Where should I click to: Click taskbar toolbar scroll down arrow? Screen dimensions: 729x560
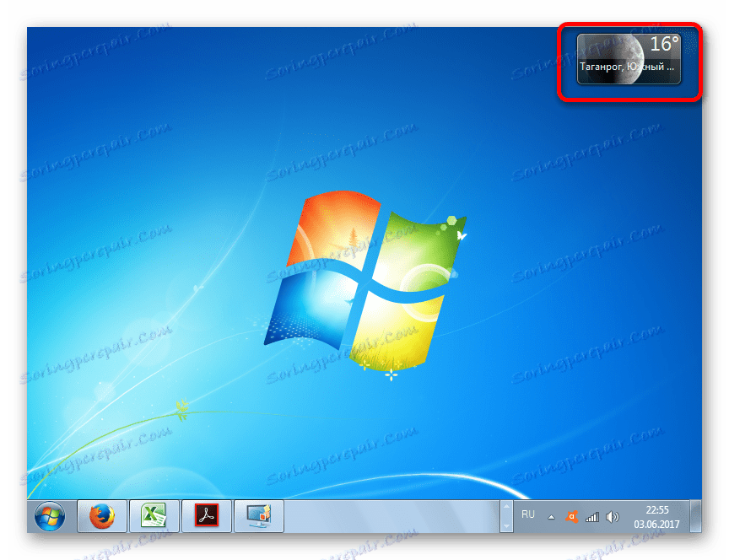click(x=506, y=525)
